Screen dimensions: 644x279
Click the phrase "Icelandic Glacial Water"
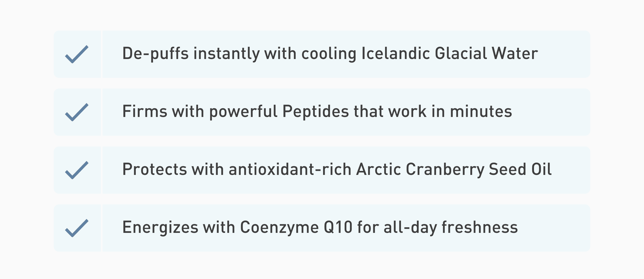click(450, 53)
